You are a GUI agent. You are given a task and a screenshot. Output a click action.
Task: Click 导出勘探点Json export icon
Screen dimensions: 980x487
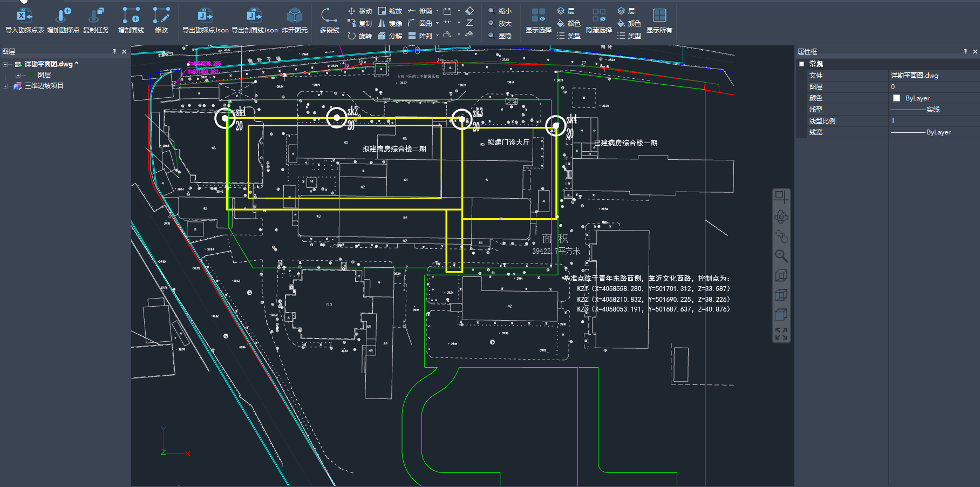point(205,20)
